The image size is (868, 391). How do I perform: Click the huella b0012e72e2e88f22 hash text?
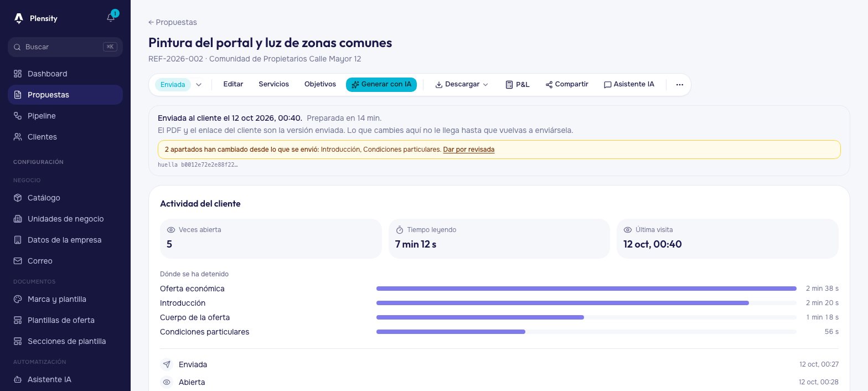point(198,164)
